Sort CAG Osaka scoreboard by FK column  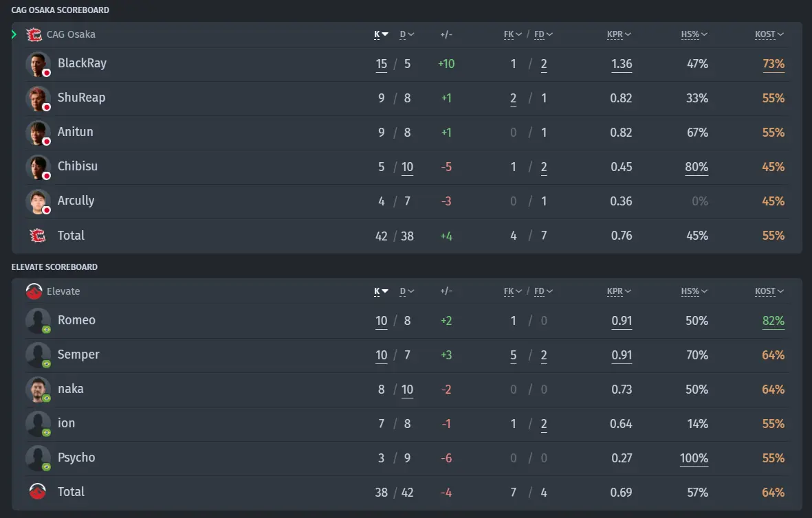(x=513, y=34)
